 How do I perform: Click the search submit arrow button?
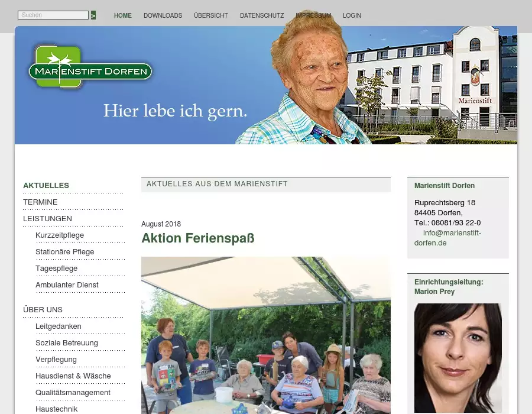coord(93,15)
